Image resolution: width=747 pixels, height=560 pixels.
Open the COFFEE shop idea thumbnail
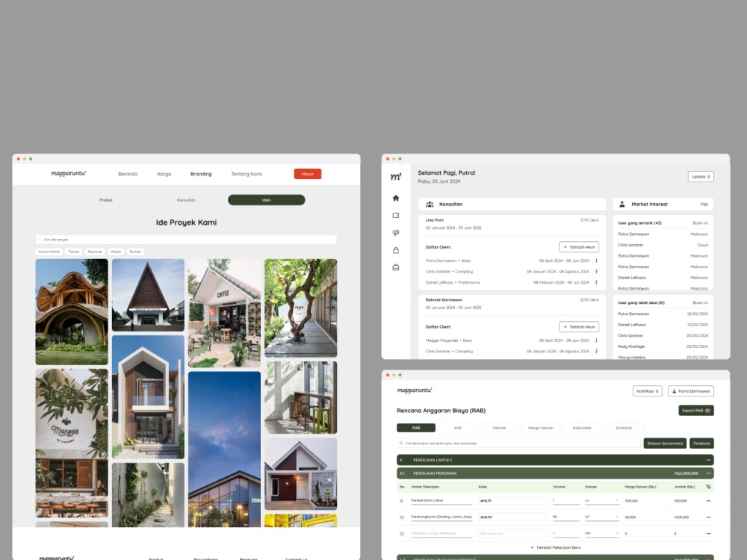[x=224, y=313]
